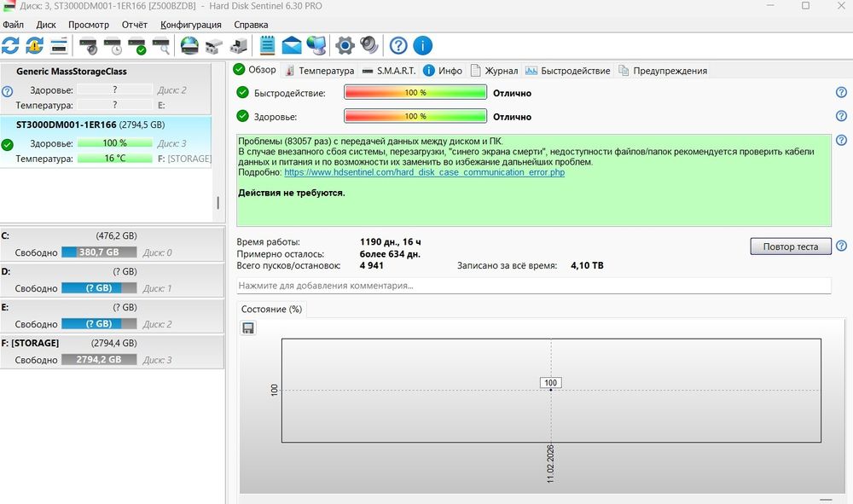Select the C: partition row
Viewport: 853px width, 504px height.
point(112,245)
